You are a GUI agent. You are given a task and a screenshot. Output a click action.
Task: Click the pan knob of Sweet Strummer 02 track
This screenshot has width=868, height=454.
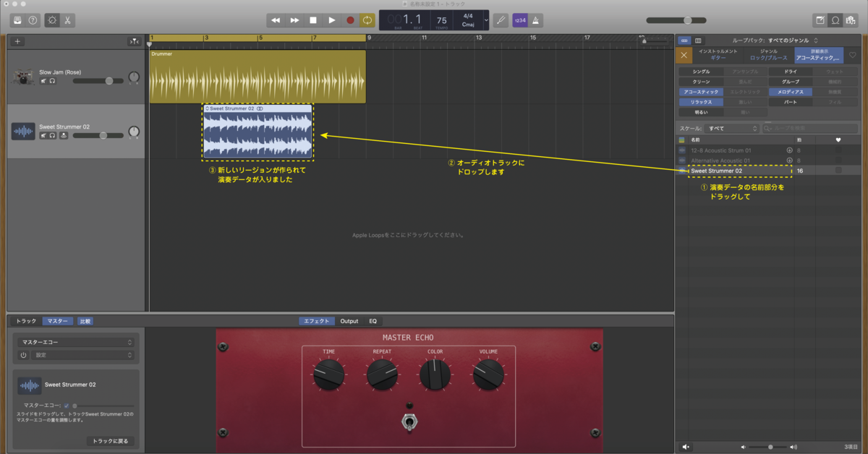[134, 132]
